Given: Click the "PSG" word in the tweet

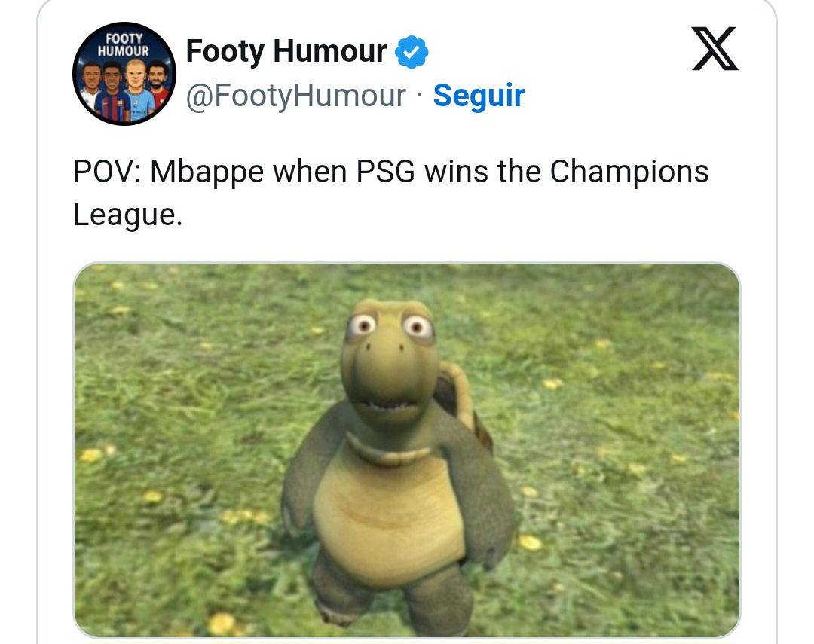Looking at the screenshot, I should [386, 171].
